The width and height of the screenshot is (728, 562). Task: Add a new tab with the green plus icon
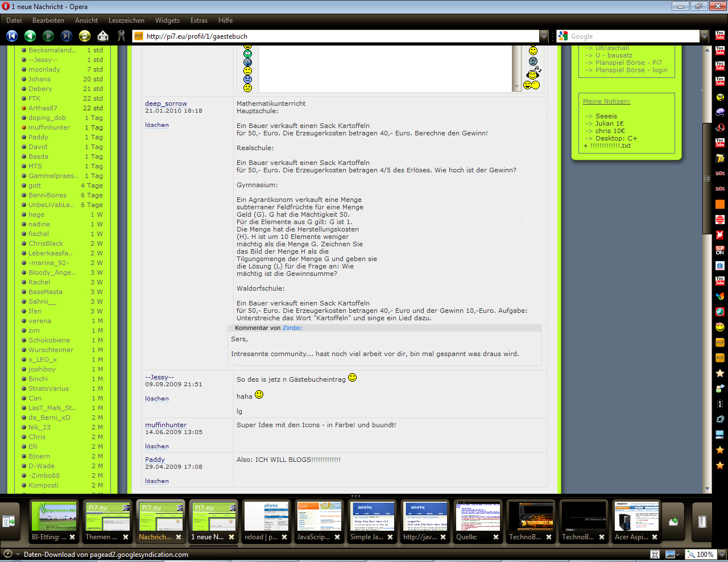(x=673, y=521)
